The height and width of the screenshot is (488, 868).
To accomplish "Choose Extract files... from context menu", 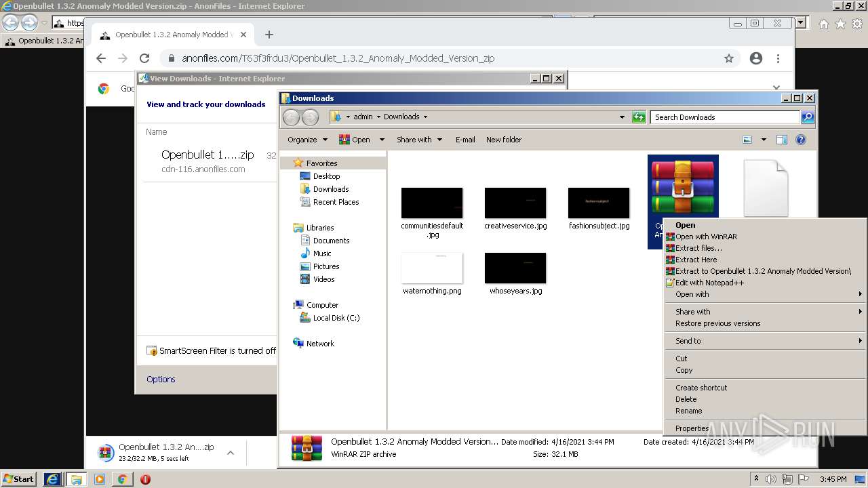I will click(698, 248).
